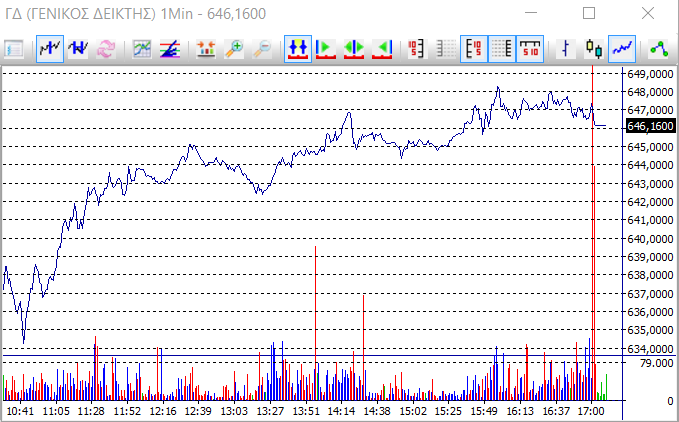This screenshot has width=679, height=422.
Task: Click the 13:51 time axis label
Action: pyautogui.click(x=306, y=411)
